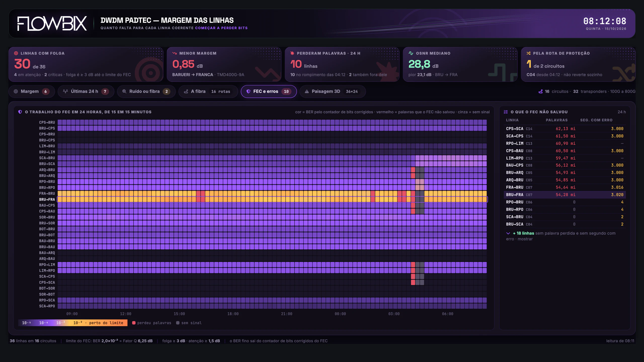
Task: Click the shield icon in the FEC heatmap header
Action: [x=20, y=112]
